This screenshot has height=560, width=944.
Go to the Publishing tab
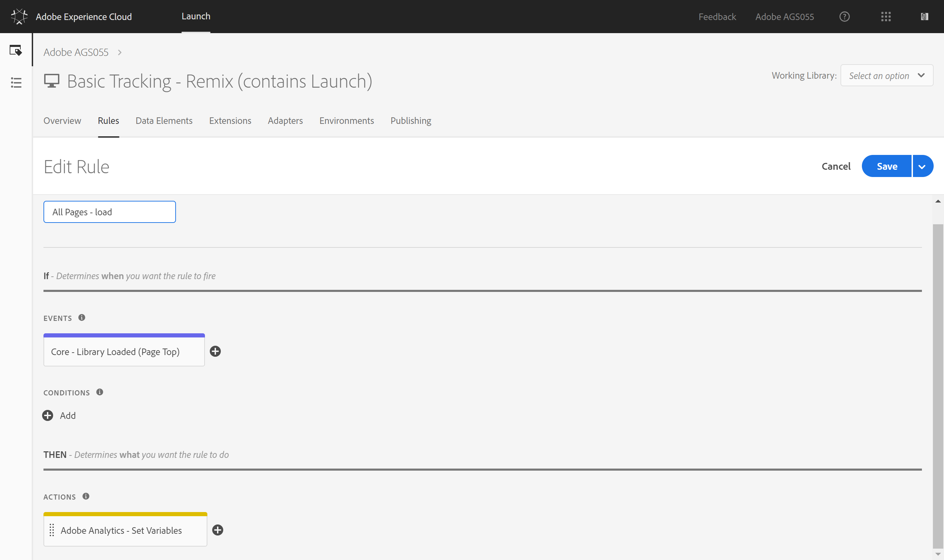pyautogui.click(x=411, y=121)
